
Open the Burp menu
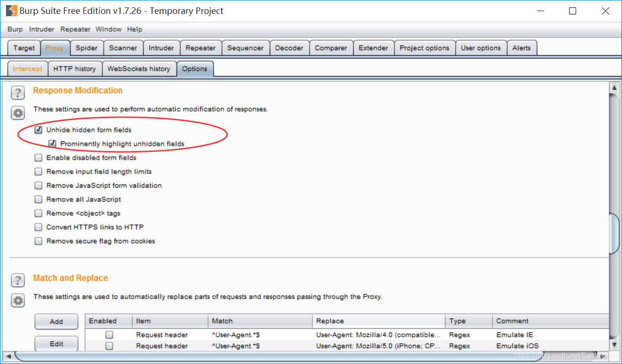15,29
